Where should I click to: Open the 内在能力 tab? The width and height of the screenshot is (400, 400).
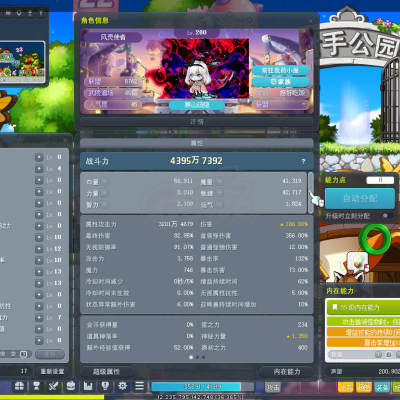click(287, 371)
